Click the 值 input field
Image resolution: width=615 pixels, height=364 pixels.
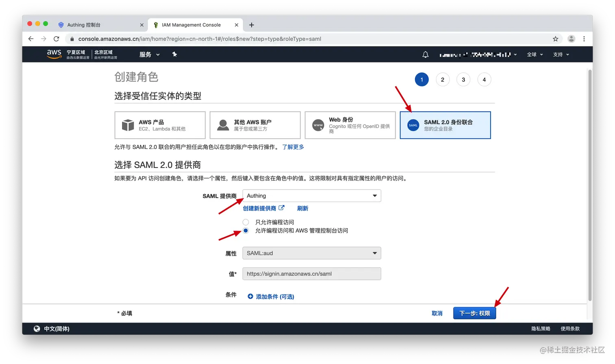tap(312, 274)
